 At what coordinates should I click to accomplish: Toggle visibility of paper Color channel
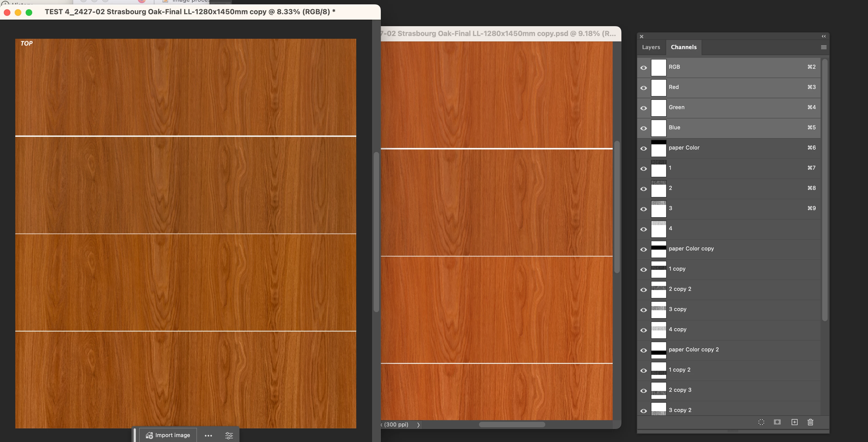643,149
